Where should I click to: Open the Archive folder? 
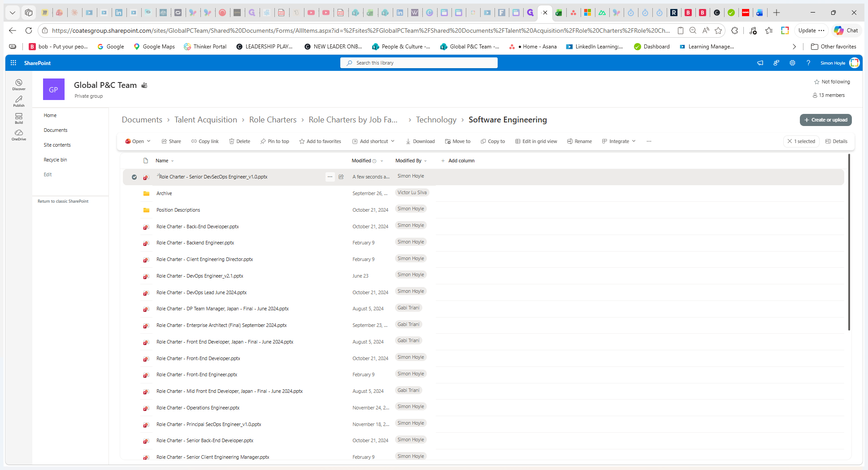point(164,193)
